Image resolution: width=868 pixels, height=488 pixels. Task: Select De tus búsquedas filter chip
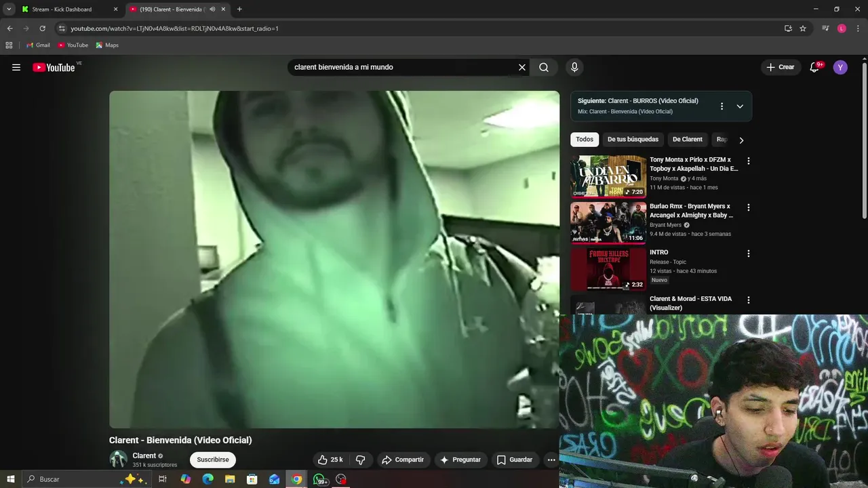click(633, 140)
